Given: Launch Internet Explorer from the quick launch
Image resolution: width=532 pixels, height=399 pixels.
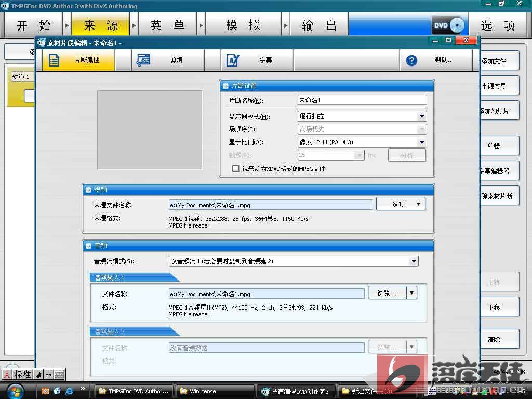Looking at the screenshot, I should (x=69, y=391).
